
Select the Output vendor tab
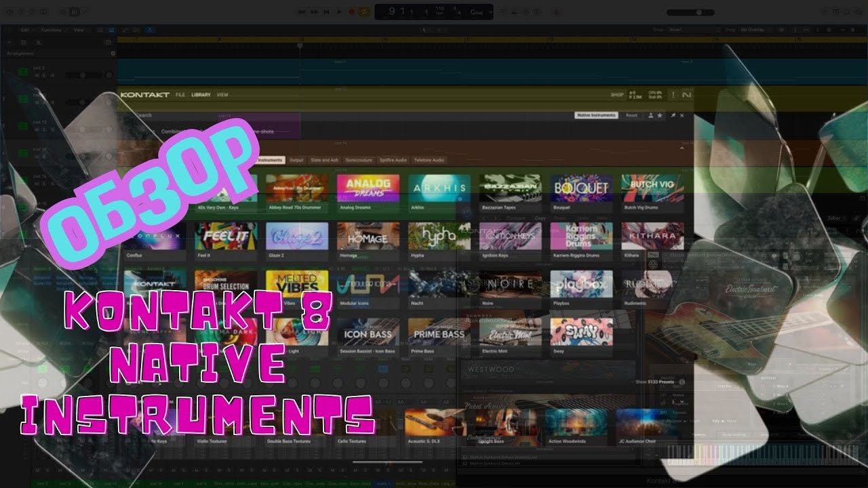pos(296,160)
